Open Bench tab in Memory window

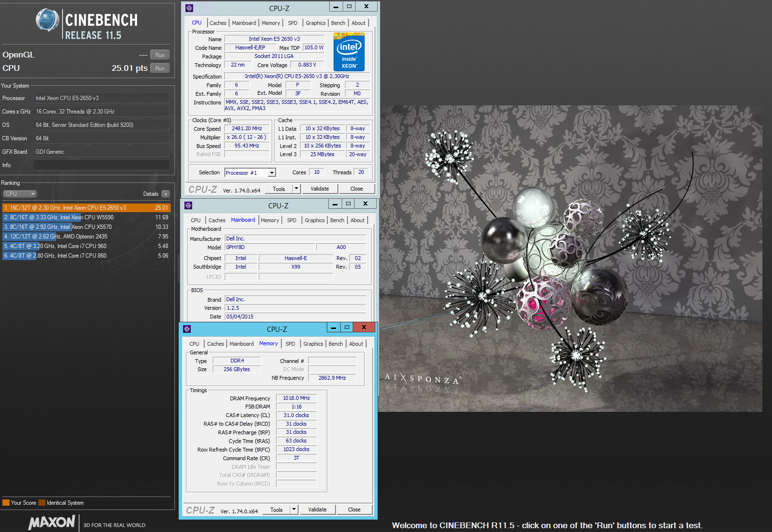[x=336, y=344]
